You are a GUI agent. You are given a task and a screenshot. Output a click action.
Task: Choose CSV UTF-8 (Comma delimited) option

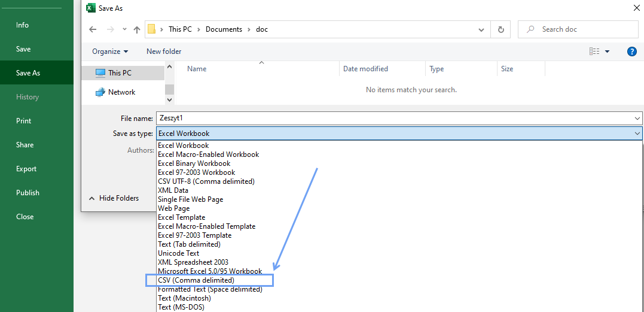coord(206,181)
